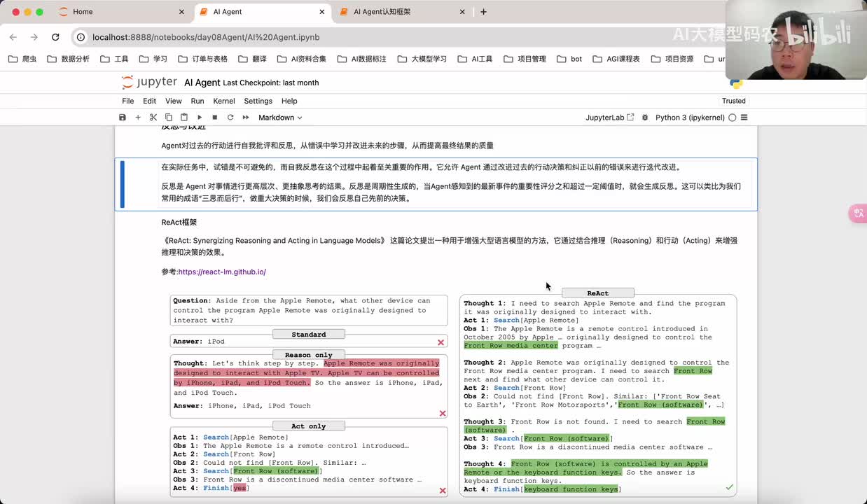Open the 工具 bookmark folder
The height and width of the screenshot is (504, 867).
[115, 59]
